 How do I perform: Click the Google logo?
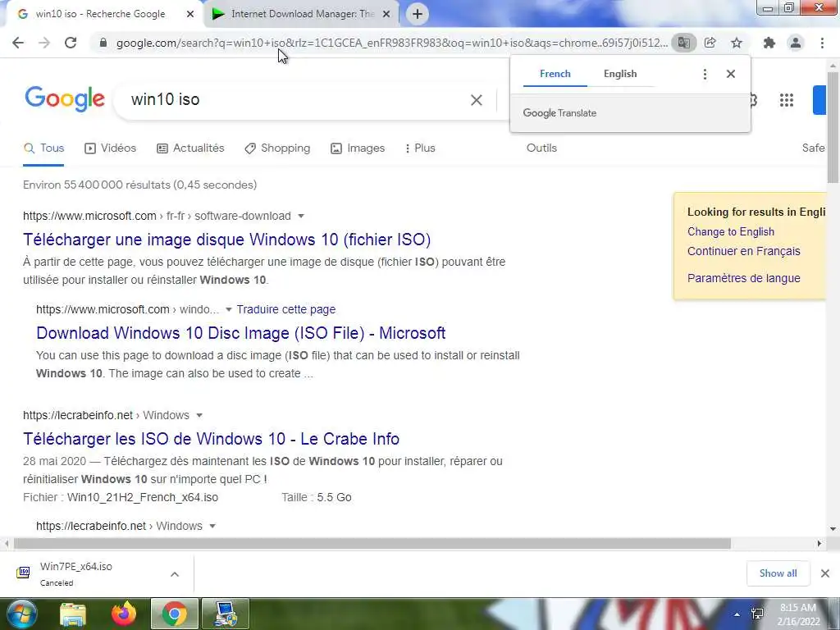coord(65,99)
